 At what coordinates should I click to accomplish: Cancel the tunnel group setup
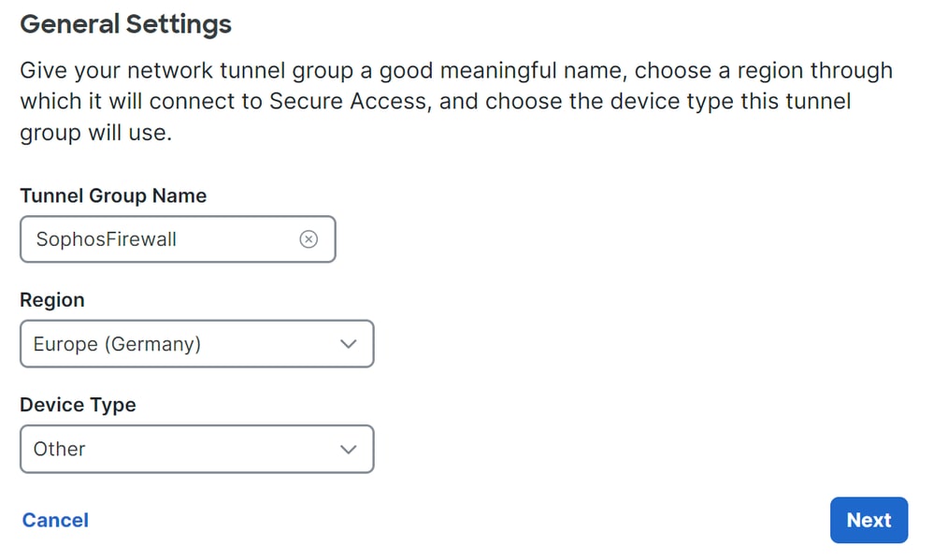(x=55, y=520)
